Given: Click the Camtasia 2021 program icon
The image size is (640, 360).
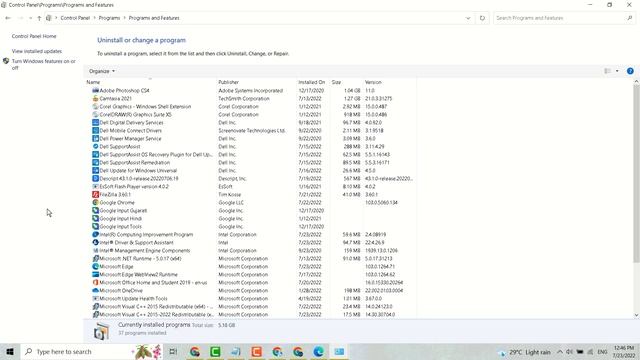Looking at the screenshot, I should click(96, 98).
